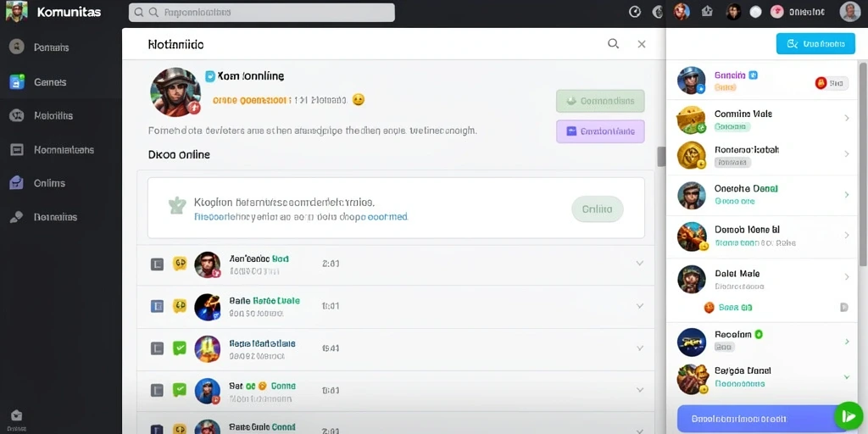The width and height of the screenshot is (868, 434).
Task: Expand the 19:41 row chevron
Action: point(640,348)
